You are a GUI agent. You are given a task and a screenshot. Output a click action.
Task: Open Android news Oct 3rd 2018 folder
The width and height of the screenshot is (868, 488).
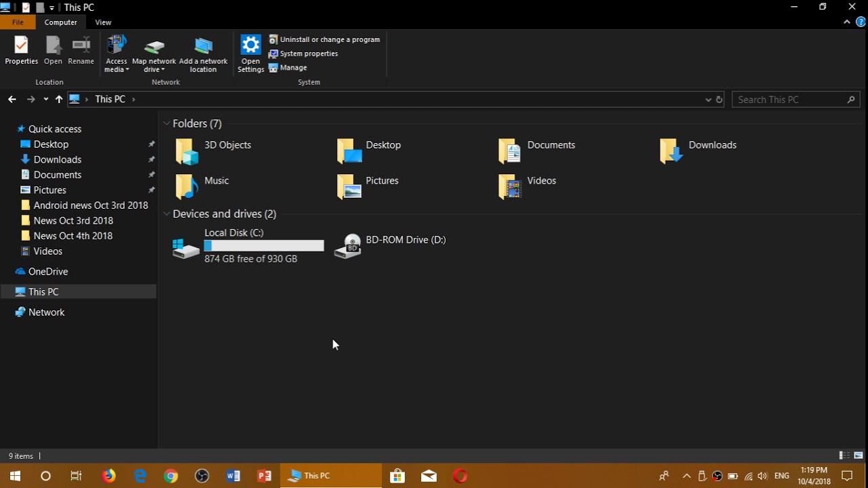[84, 205]
